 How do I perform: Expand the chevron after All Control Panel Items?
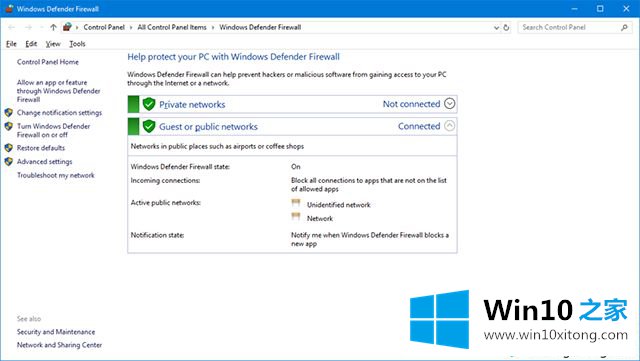213,28
